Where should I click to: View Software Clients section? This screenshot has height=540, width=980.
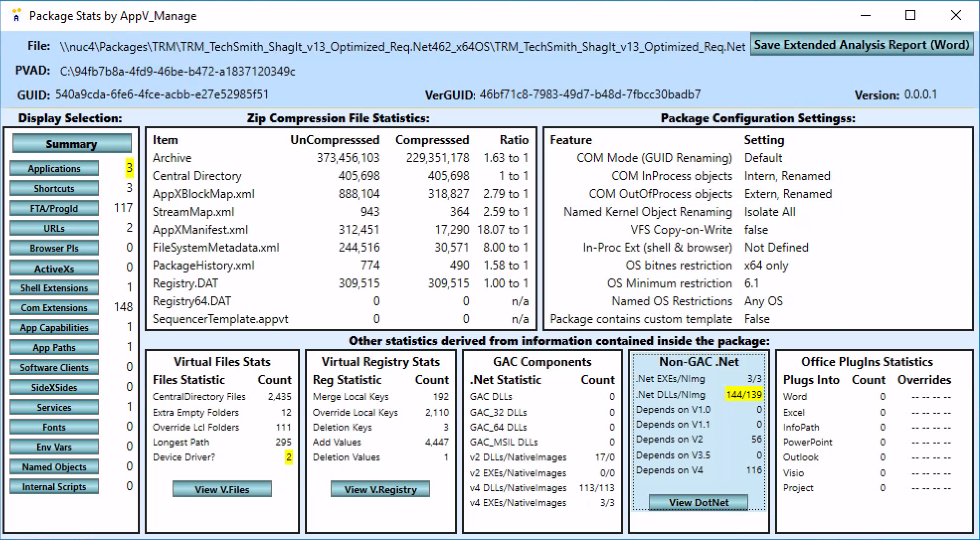click(54, 367)
